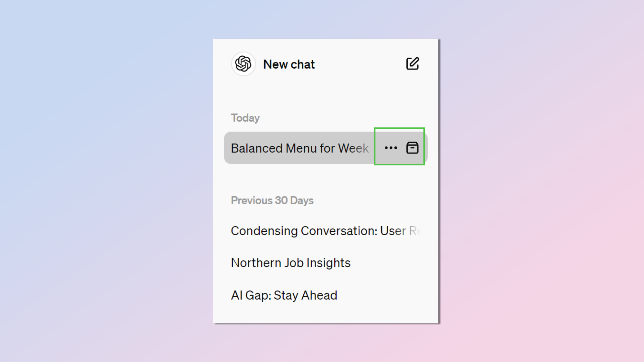The height and width of the screenshot is (362, 644).
Task: Click the Today section header
Action: tap(245, 118)
